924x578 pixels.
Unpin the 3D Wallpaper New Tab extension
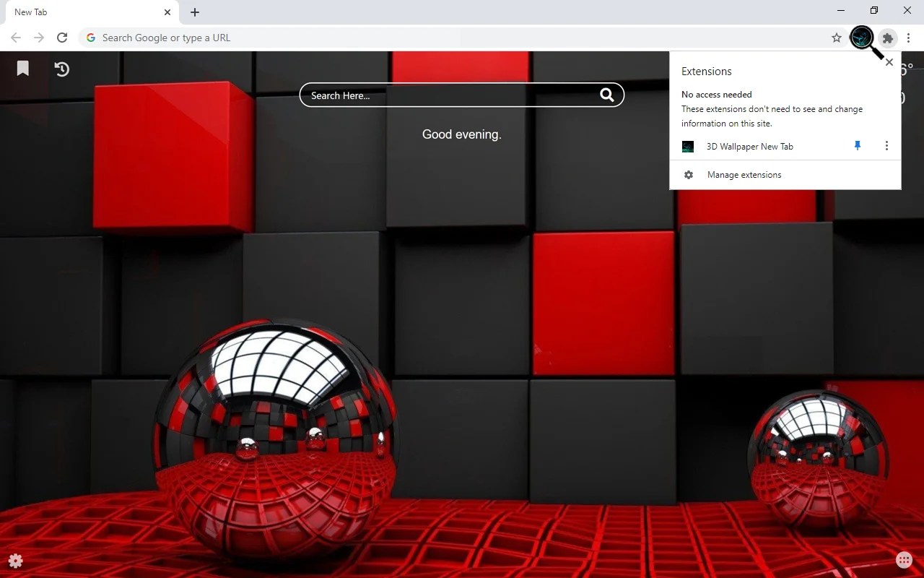(x=857, y=146)
